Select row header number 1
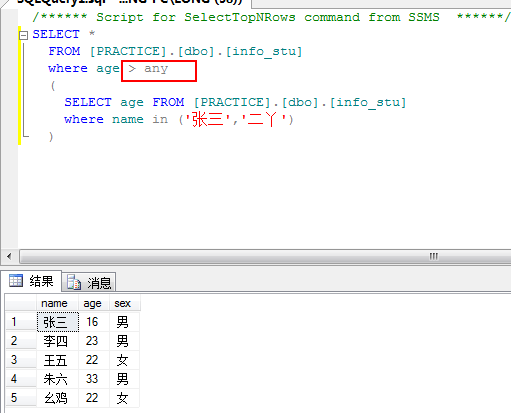 click(21, 322)
